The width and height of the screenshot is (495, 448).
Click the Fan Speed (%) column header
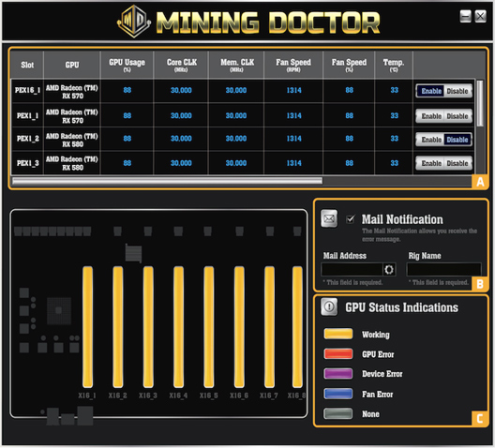[349, 65]
